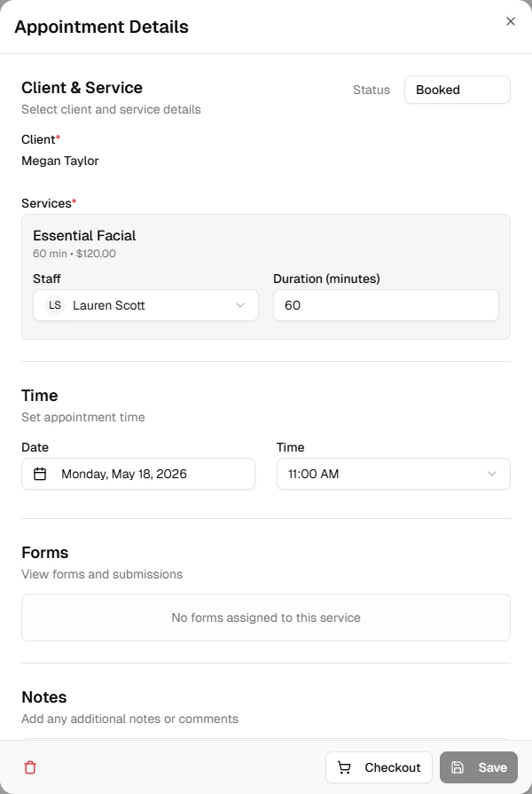532x794 pixels.
Task: Click the No forms assigned to this service box
Action: point(266,617)
